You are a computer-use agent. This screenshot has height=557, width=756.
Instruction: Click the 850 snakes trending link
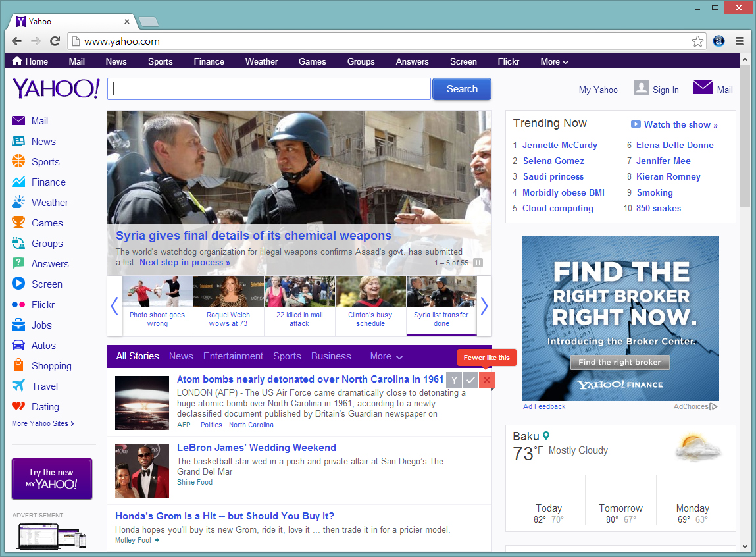coord(659,208)
